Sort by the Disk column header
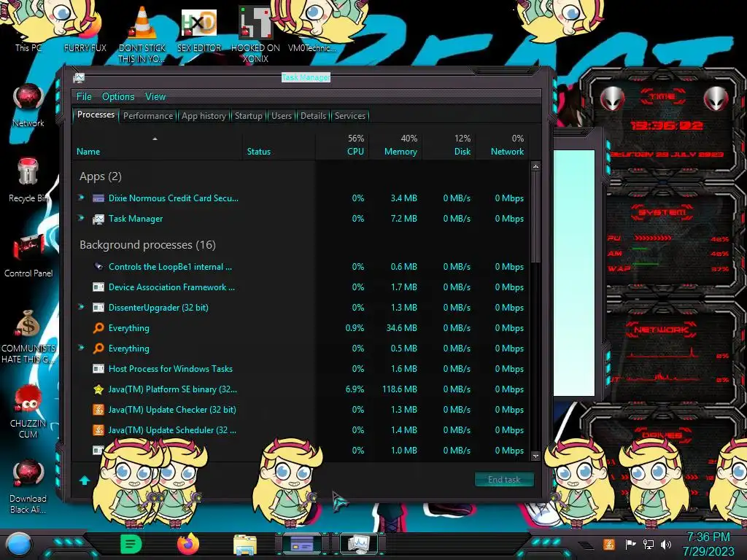 point(449,145)
